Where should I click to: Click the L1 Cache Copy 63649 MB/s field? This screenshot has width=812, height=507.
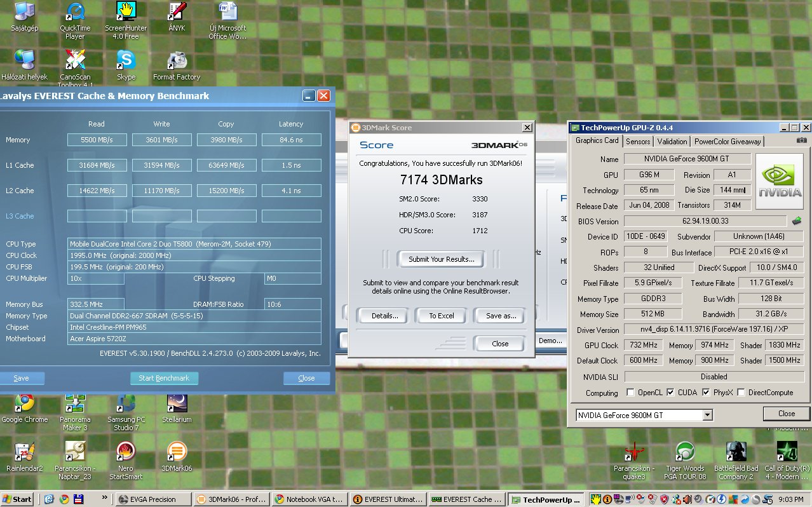[226, 165]
